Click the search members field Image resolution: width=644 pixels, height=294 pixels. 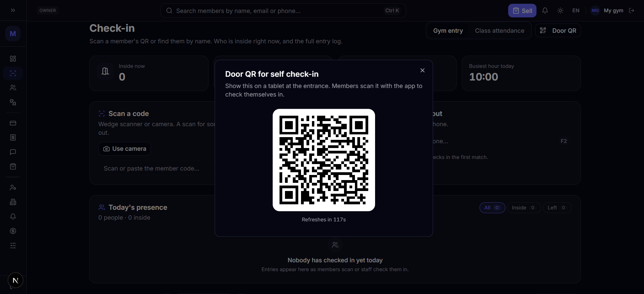tap(283, 11)
